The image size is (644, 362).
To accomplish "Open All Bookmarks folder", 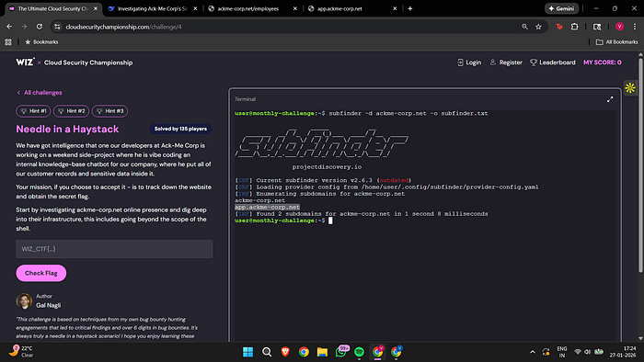I will tap(617, 42).
